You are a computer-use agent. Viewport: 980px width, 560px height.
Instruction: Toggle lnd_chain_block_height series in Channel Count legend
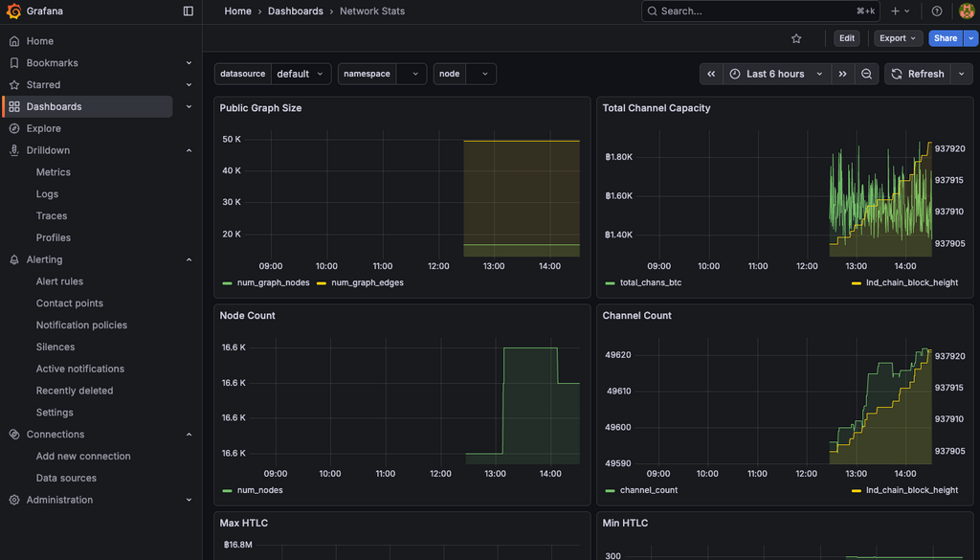pyautogui.click(x=911, y=490)
